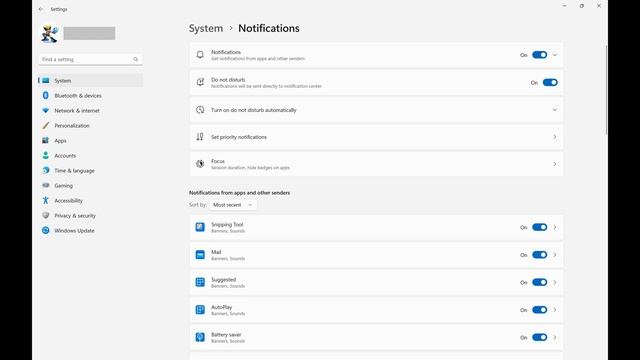Click the Network & internet wifi icon

pyautogui.click(x=46, y=111)
